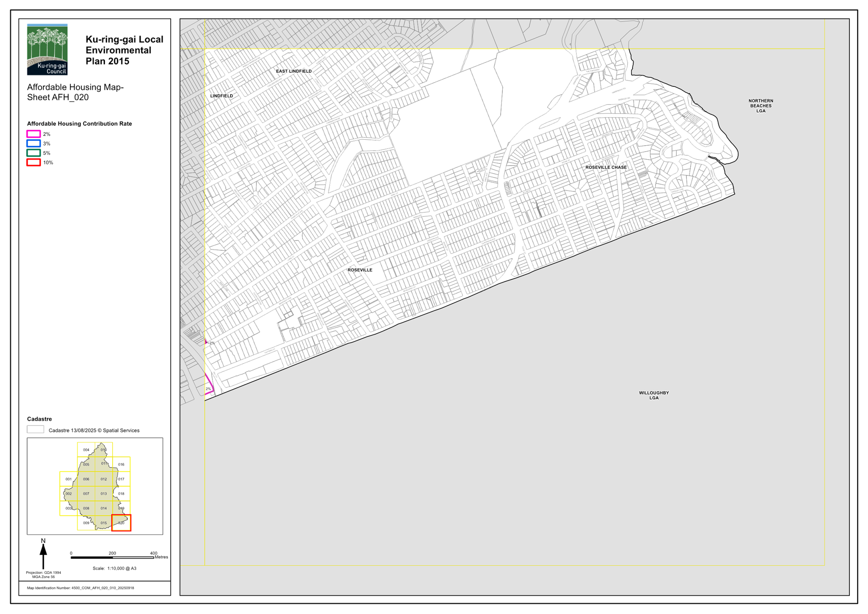Select sheet 015 in the index map
Image resolution: width=868 pixels, height=614 pixels.
[x=104, y=523]
